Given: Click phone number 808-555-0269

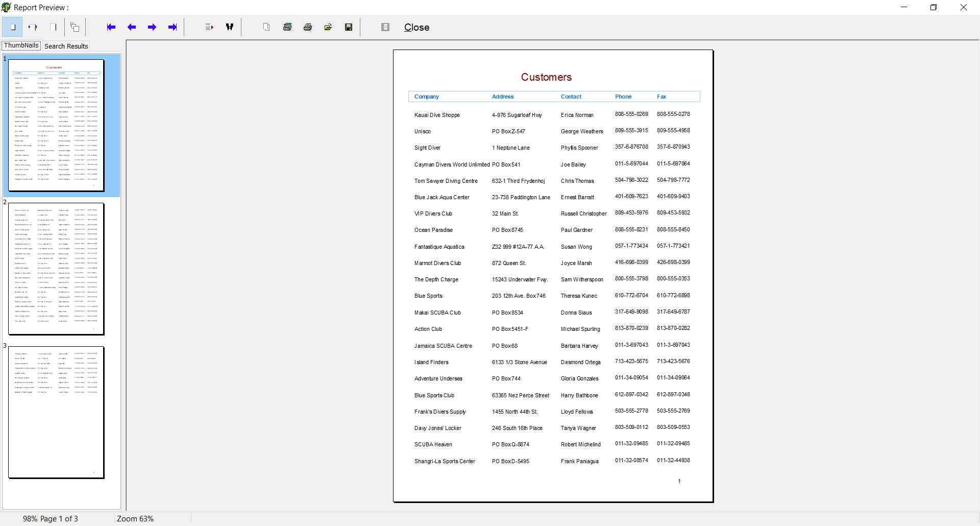Looking at the screenshot, I should 631,114.
